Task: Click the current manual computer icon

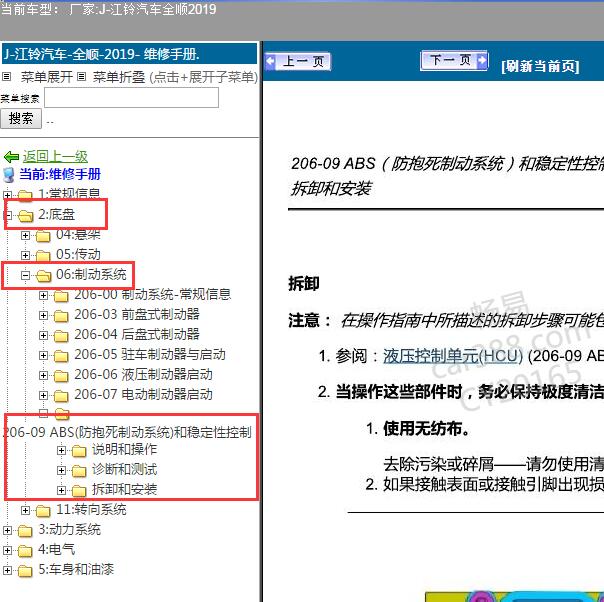Action: (8, 174)
